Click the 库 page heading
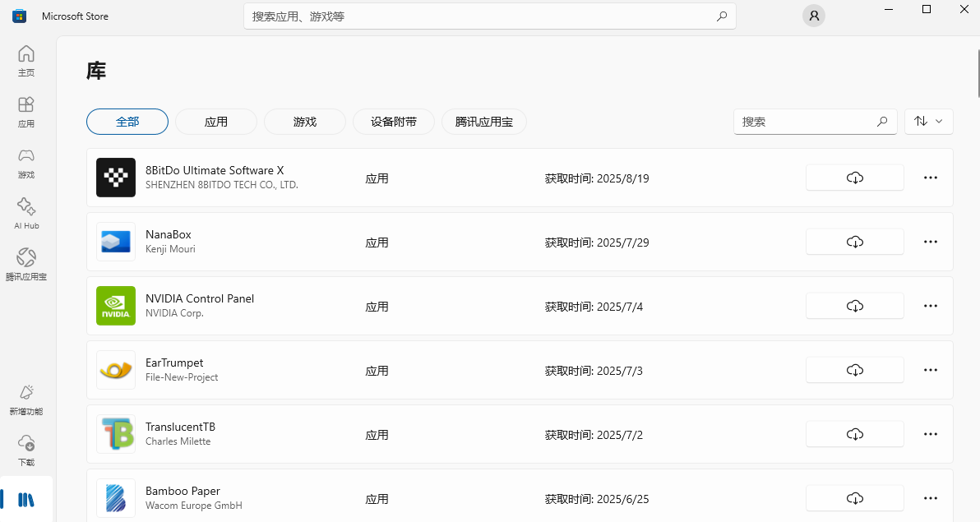The height and width of the screenshot is (522, 980). point(96,71)
